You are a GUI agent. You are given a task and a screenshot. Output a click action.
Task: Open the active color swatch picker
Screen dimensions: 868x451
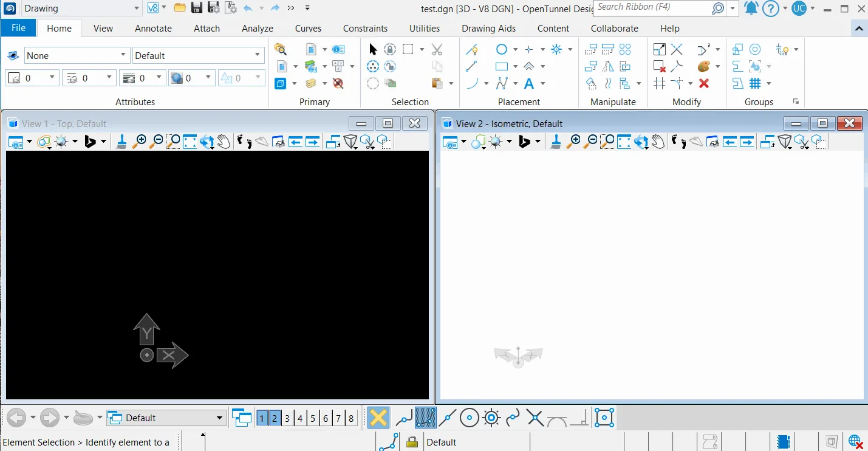31,78
